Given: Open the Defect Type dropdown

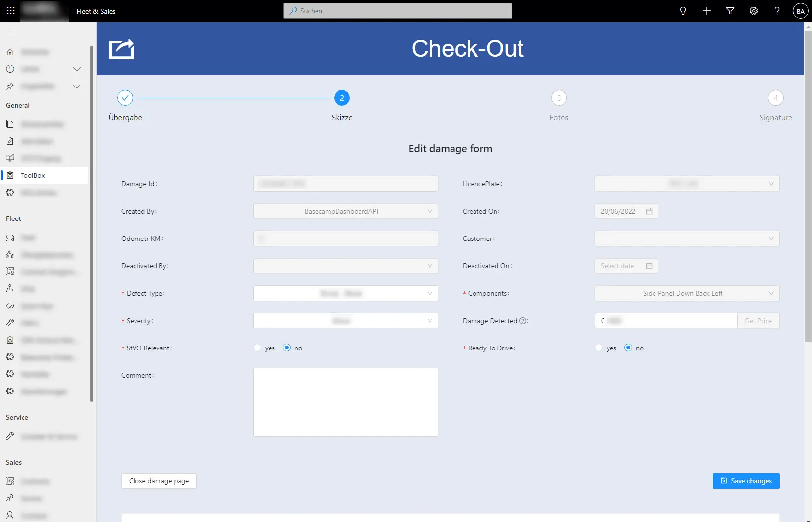Looking at the screenshot, I should (x=345, y=294).
